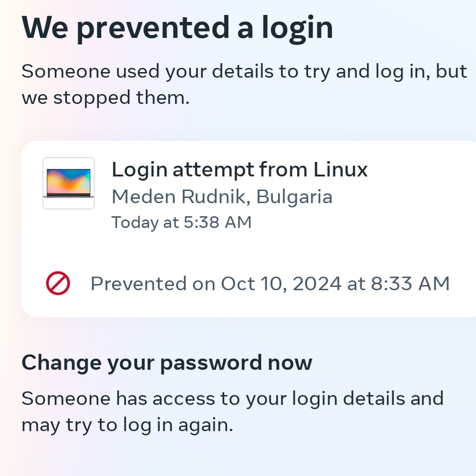Click the laptop device thumbnail icon
The width and height of the screenshot is (476, 476).
point(69,183)
